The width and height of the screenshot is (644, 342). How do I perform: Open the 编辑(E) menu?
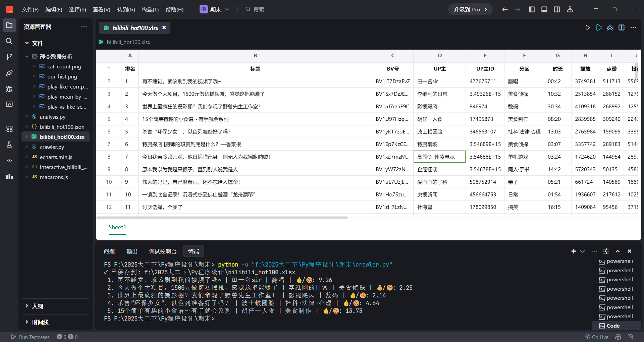point(54,9)
